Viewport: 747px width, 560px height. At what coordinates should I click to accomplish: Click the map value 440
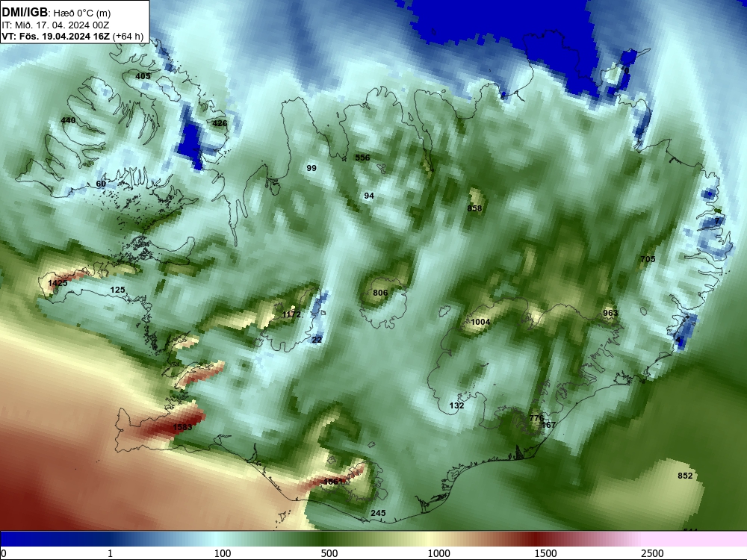[x=68, y=120]
